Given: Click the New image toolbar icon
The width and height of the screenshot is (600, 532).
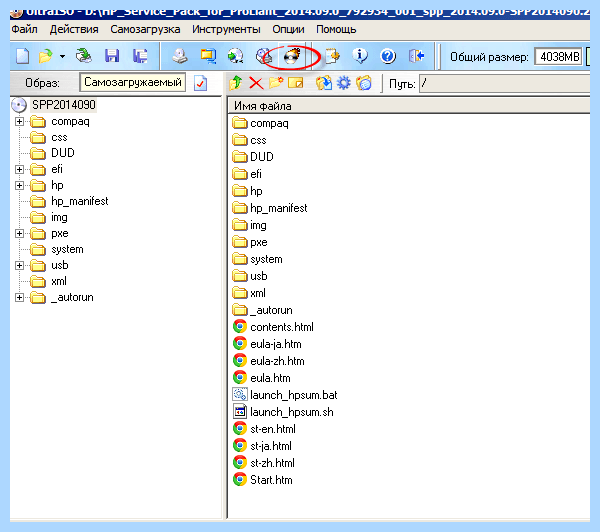Looking at the screenshot, I should click(23, 56).
